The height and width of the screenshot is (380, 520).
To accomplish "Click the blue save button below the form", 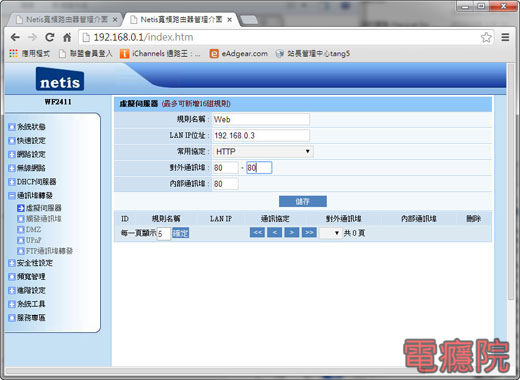I will (x=303, y=201).
